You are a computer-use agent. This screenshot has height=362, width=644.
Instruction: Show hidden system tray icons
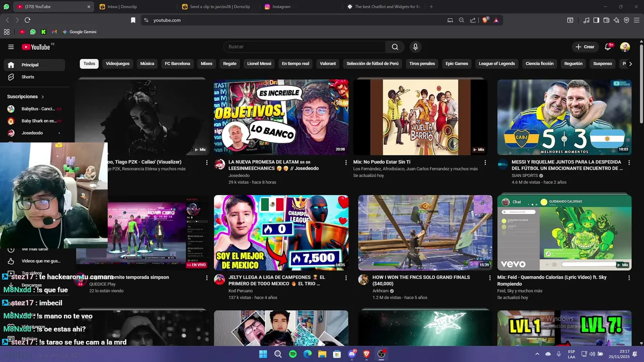(x=537, y=354)
